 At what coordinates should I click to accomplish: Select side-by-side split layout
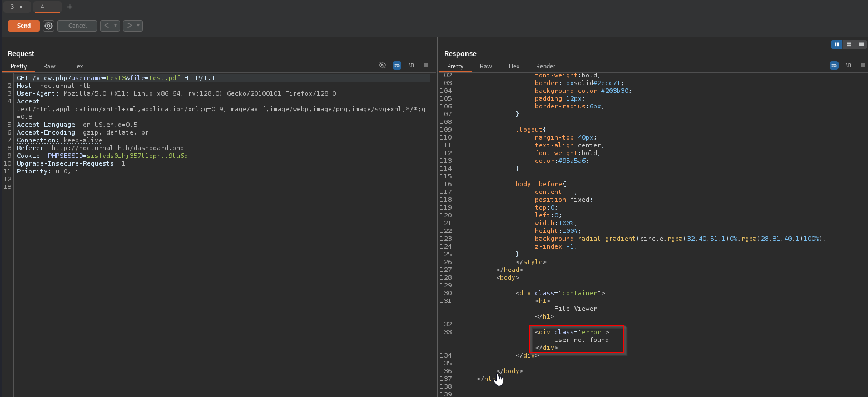(x=836, y=44)
